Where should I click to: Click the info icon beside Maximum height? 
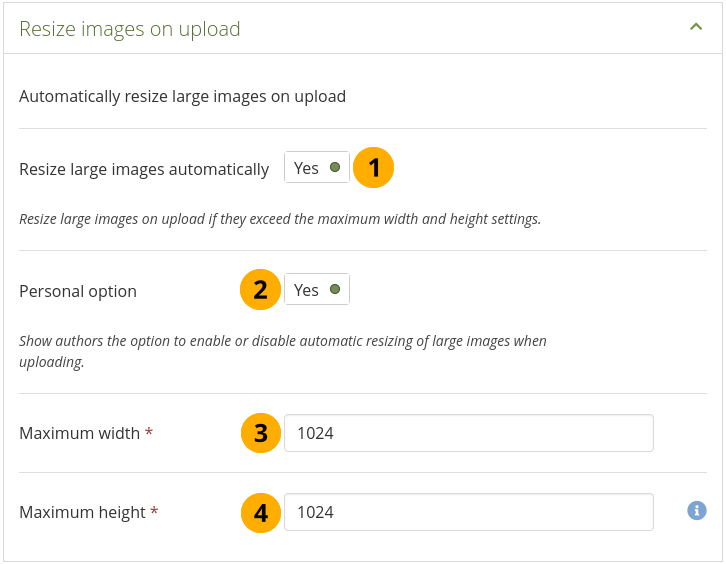(697, 511)
